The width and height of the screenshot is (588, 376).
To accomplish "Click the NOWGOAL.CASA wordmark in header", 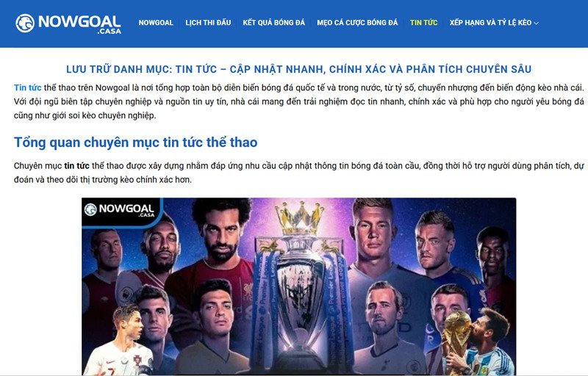I will 79,24.
